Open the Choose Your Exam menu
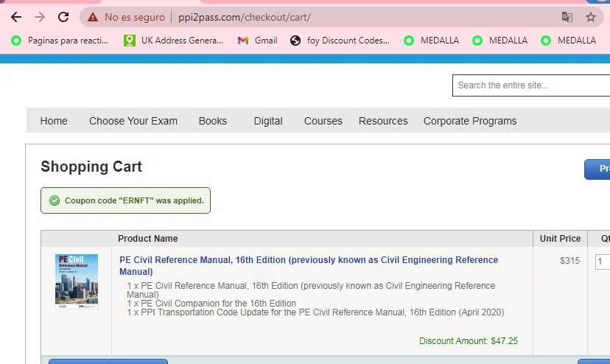Screen dimensions: 610x364 pyautogui.click(x=133, y=121)
